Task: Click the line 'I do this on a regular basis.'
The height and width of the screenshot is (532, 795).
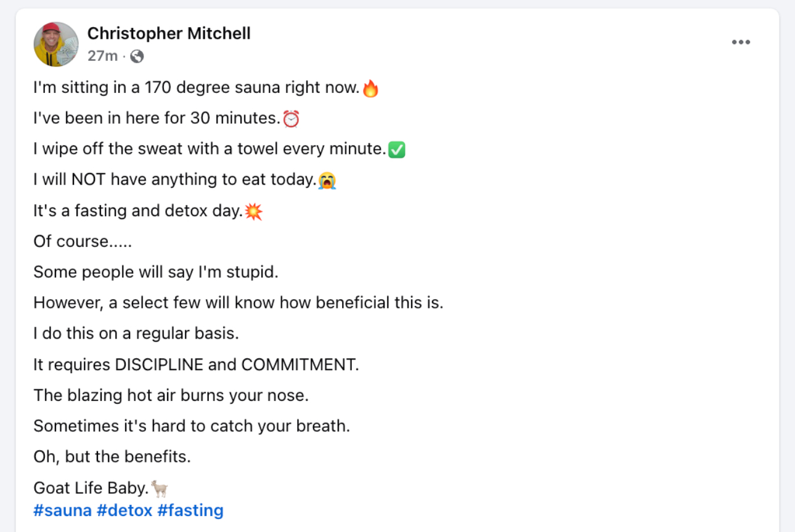Action: click(x=136, y=334)
